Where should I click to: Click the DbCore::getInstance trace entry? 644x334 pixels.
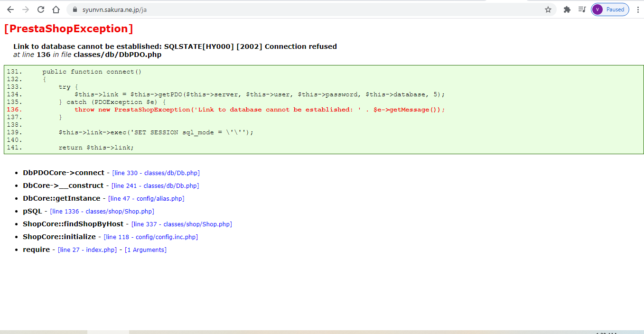point(62,198)
